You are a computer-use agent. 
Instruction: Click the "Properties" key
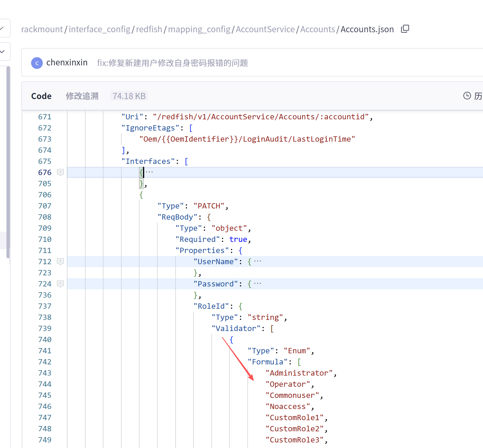point(202,250)
